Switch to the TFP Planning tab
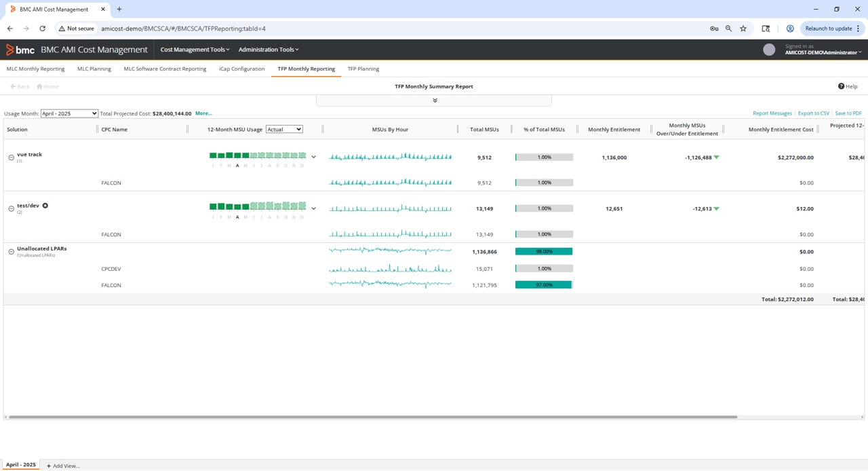This screenshot has height=471, width=868. [363, 69]
